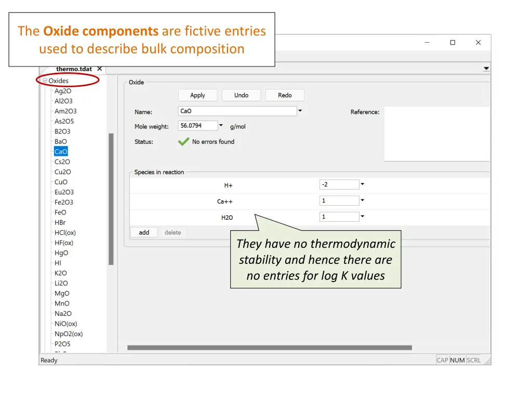Viewport: 532px width, 399px height.
Task: Open the H+ coefficient dropdown arrow
Action: tap(362, 184)
